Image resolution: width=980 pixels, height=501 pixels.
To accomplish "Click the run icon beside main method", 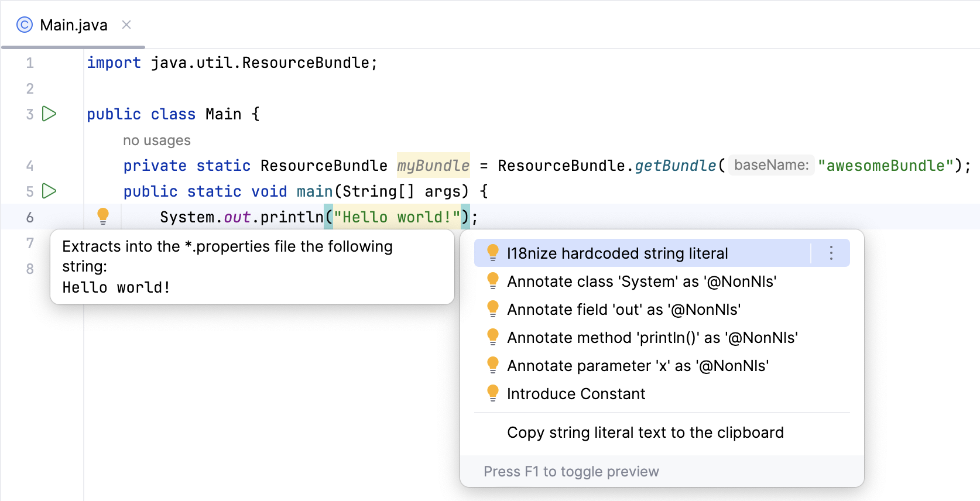I will click(x=50, y=191).
